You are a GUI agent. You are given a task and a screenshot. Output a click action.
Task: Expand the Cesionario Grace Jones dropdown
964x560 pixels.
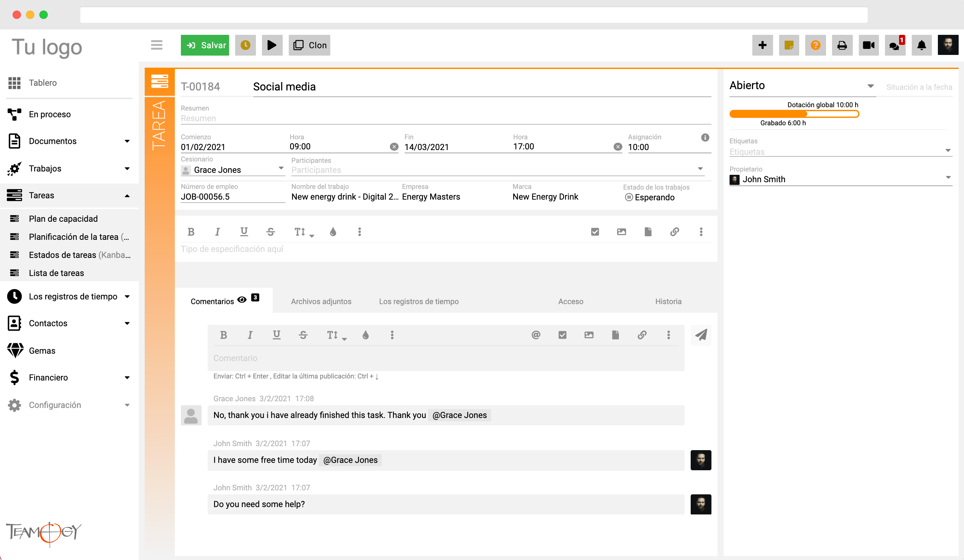tap(281, 168)
